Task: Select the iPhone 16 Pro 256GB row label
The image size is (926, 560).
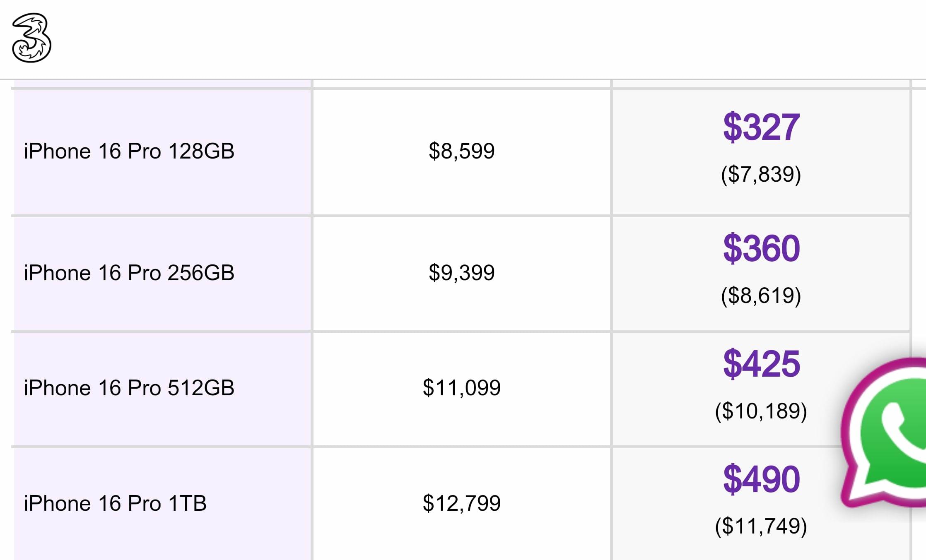Action: coord(129,273)
